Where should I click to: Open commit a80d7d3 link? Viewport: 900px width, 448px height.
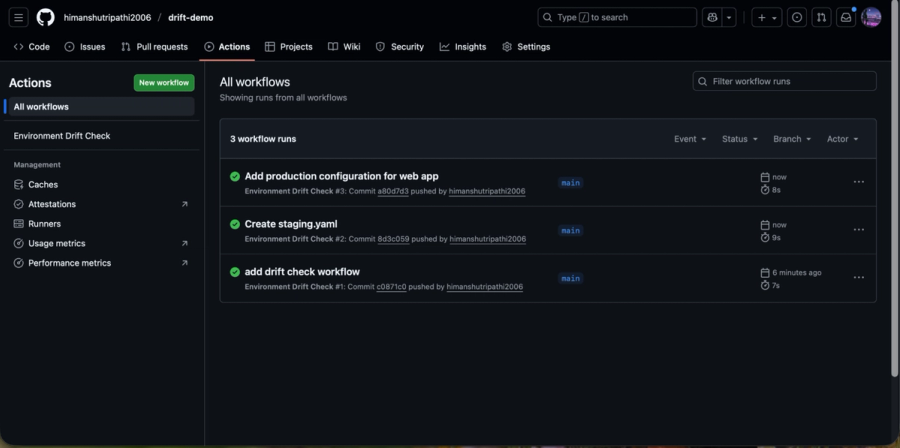[393, 191]
